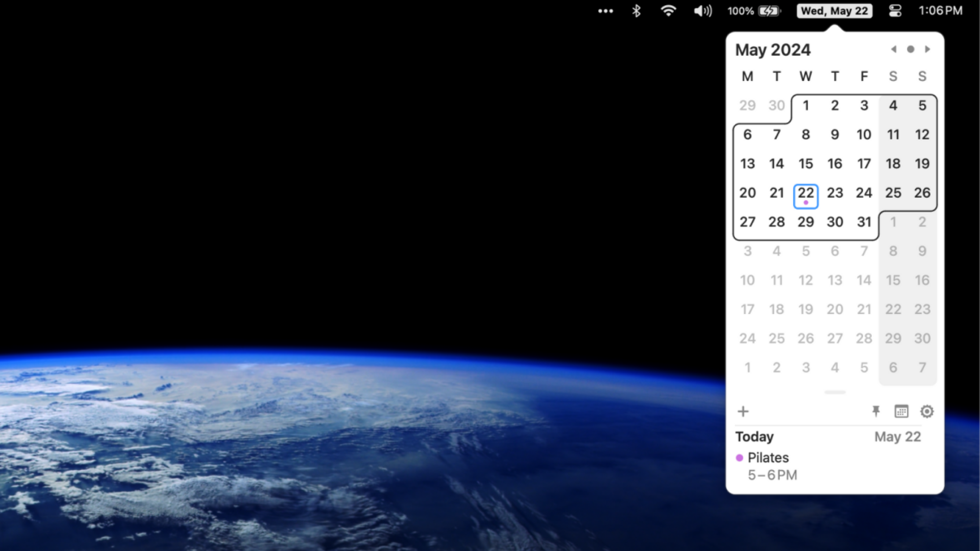The image size is (980, 551).
Task: Select May 26 in the calendar
Action: pyautogui.click(x=922, y=193)
